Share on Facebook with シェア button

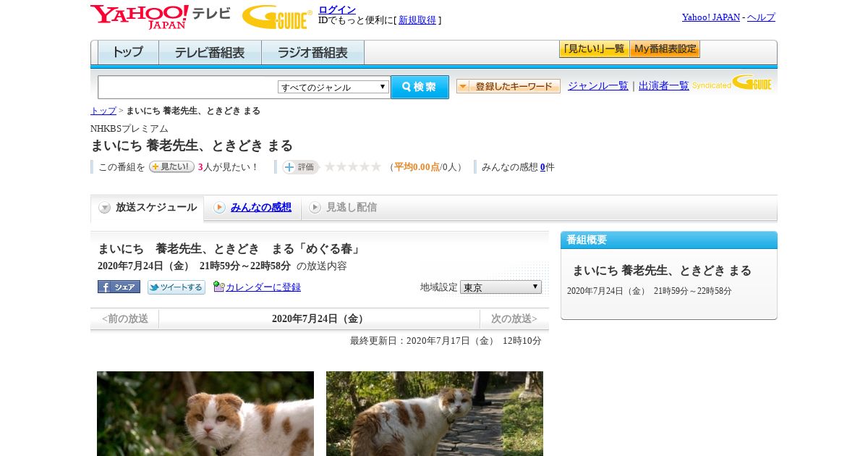tap(119, 287)
